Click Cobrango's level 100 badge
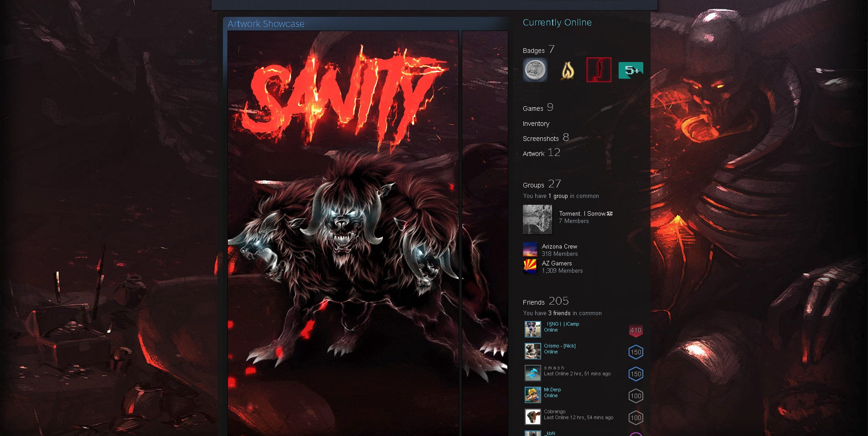This screenshot has height=436, width=868. point(636,418)
